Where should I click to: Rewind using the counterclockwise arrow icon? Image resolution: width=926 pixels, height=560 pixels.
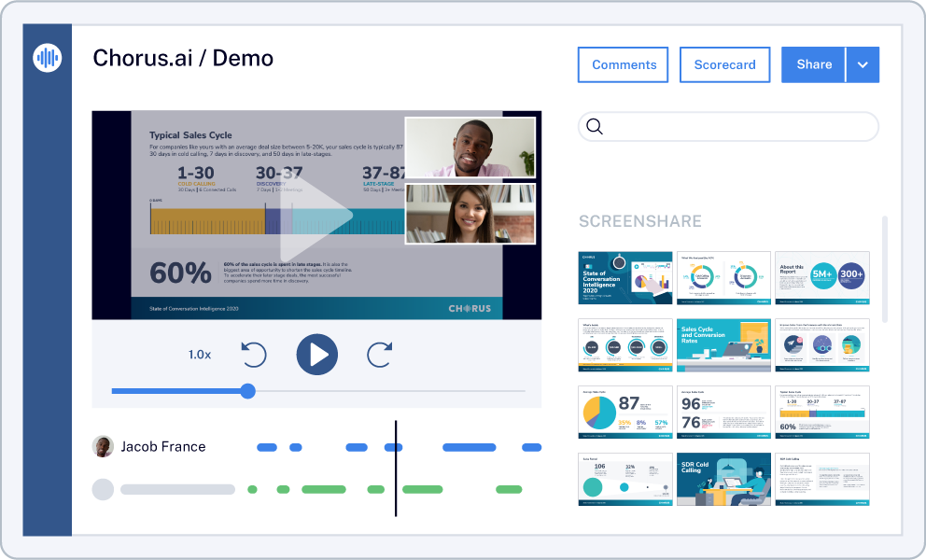tap(254, 355)
